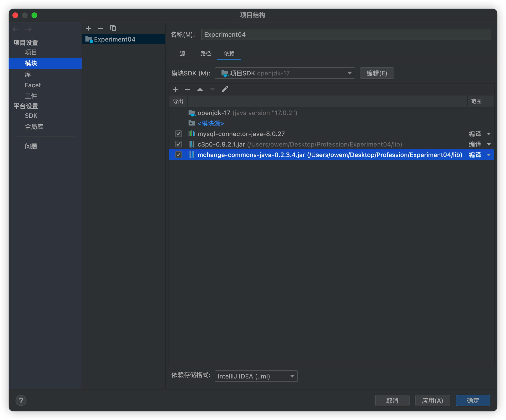Select 模块 in the sidebar
The width and height of the screenshot is (506, 420).
(45, 63)
